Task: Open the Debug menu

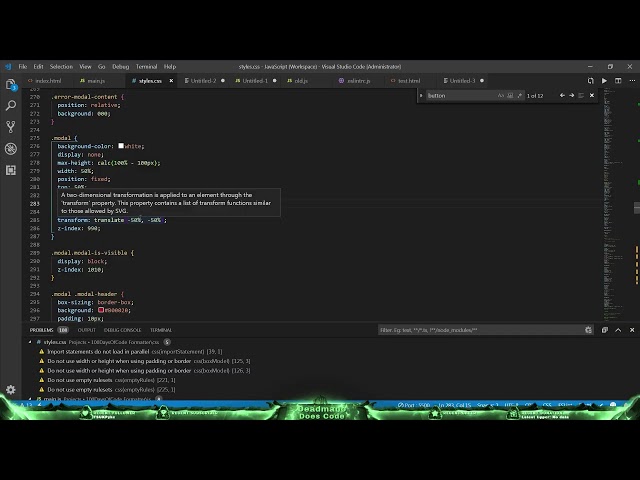Action: point(120,67)
